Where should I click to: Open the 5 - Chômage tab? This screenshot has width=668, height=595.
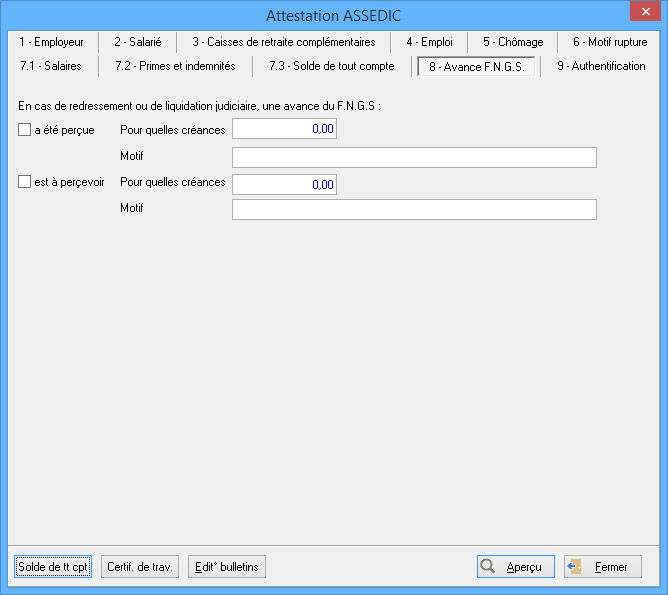click(513, 42)
